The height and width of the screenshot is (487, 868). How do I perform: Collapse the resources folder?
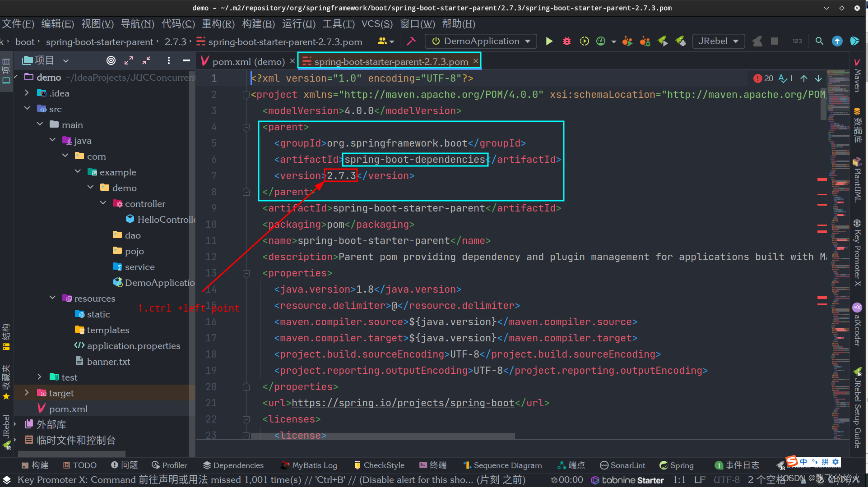tap(52, 298)
